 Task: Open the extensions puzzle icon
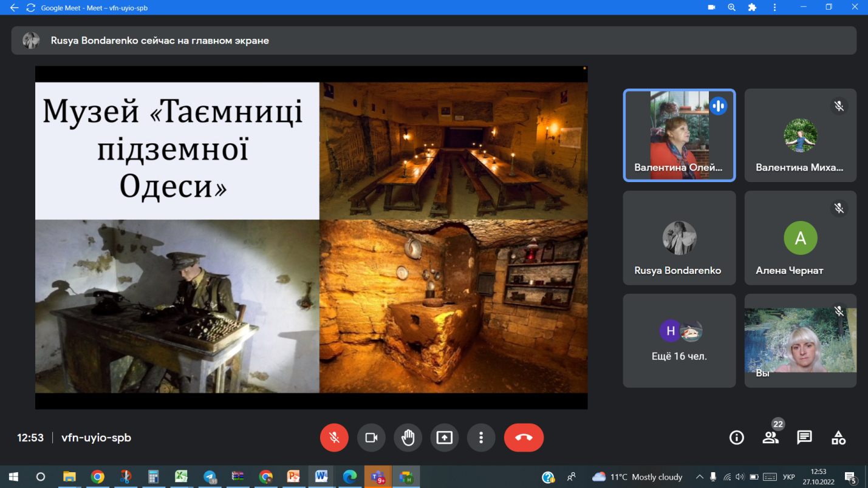752,8
